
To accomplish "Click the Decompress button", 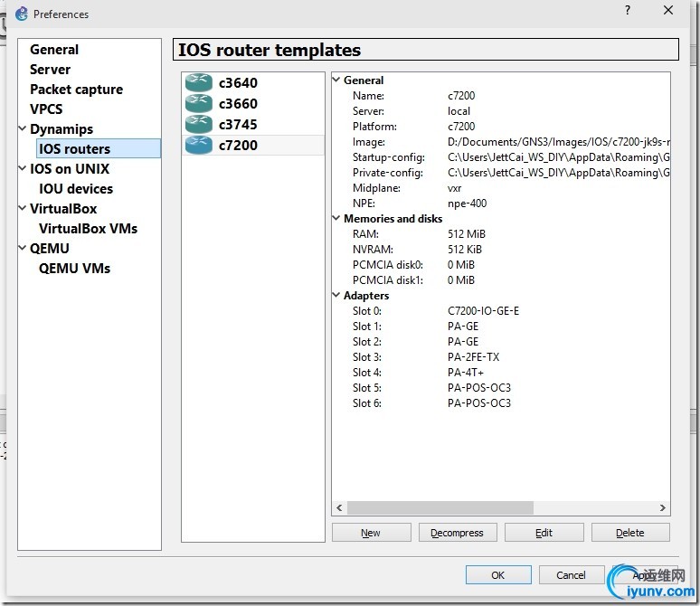I will [x=457, y=533].
